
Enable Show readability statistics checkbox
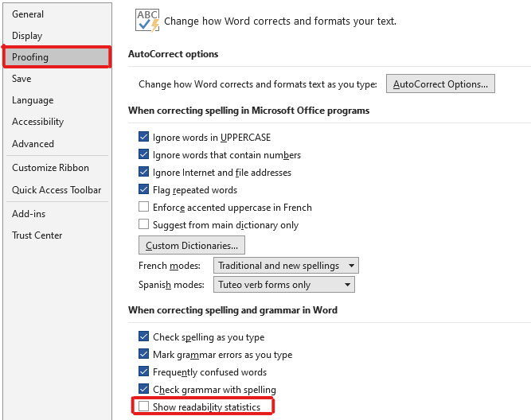pos(143,406)
